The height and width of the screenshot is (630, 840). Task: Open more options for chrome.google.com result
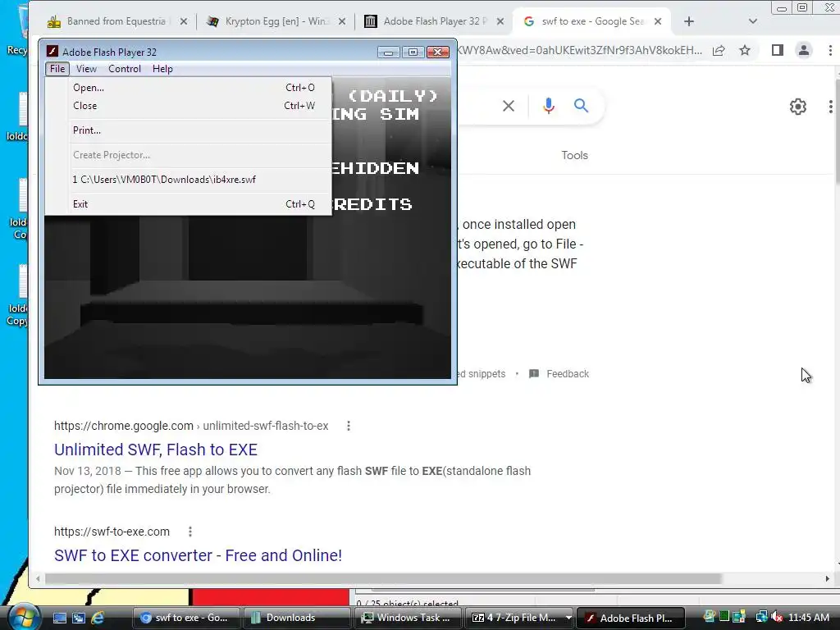tap(348, 426)
